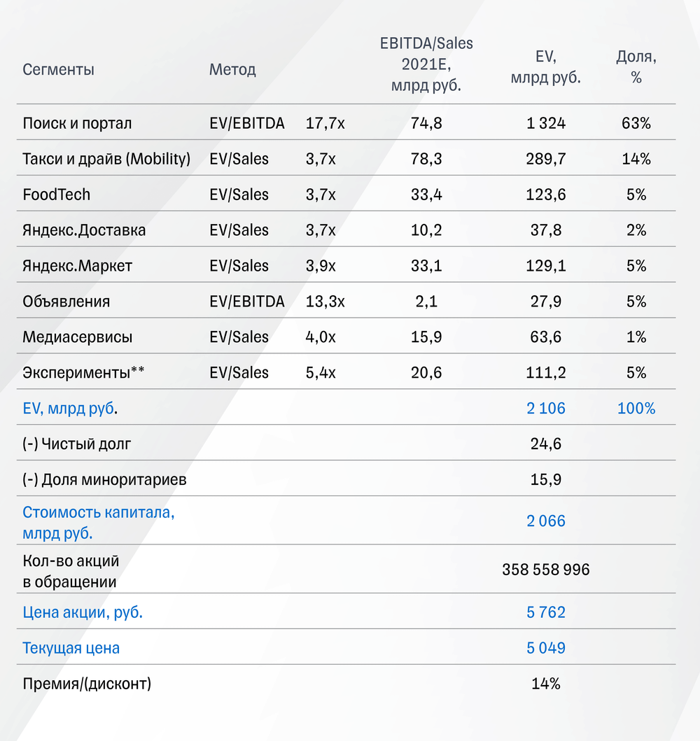
Task: Click the FoodTech segment name
Action: click(56, 195)
